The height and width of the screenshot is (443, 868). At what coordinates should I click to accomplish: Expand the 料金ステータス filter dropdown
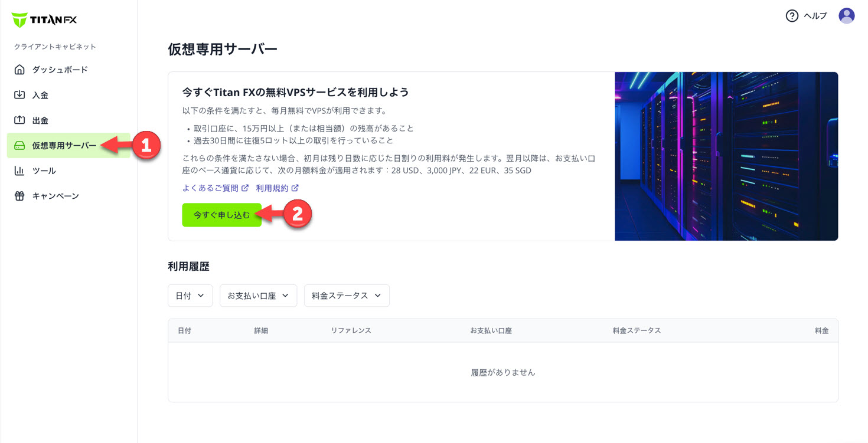click(347, 296)
